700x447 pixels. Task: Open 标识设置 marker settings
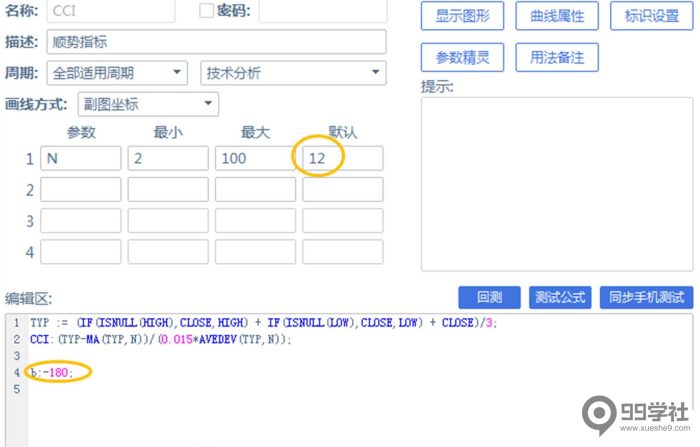651,16
